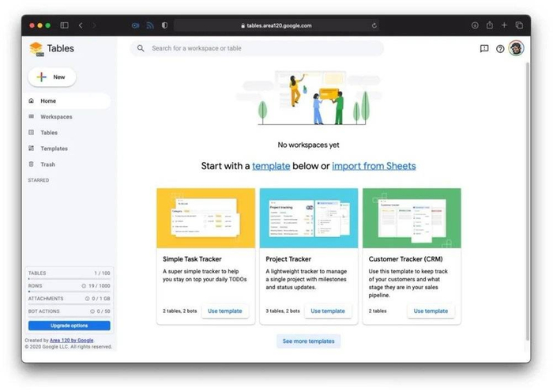Use template for Customer Tracker (CRM)

click(431, 311)
